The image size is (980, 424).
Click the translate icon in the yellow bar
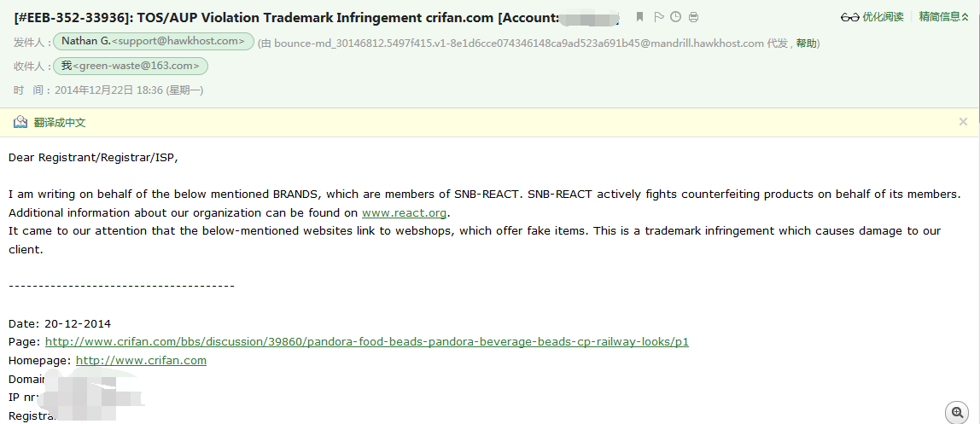(x=20, y=122)
